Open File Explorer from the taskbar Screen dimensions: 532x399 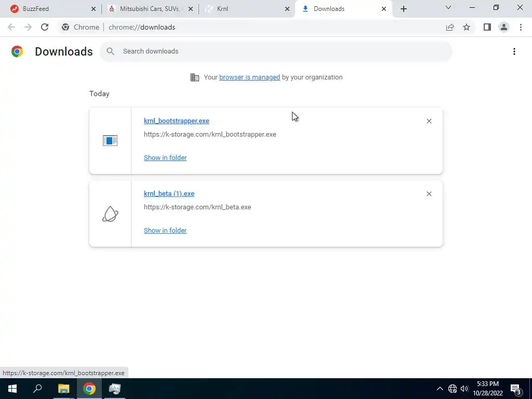[63, 389]
